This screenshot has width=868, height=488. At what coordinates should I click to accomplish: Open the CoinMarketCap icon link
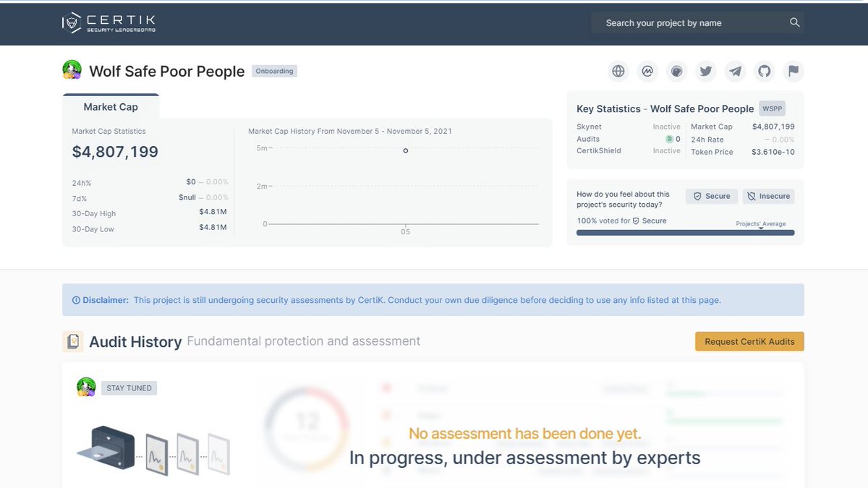[647, 71]
